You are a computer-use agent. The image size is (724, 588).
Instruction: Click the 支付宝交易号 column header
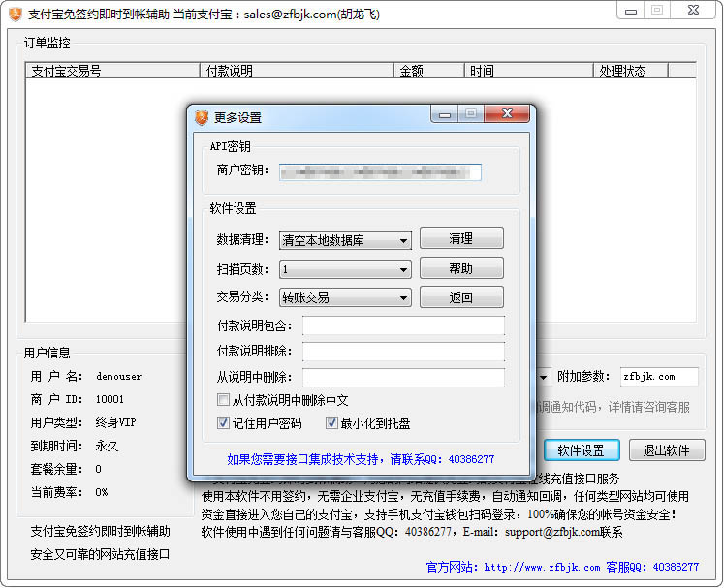click(x=112, y=71)
